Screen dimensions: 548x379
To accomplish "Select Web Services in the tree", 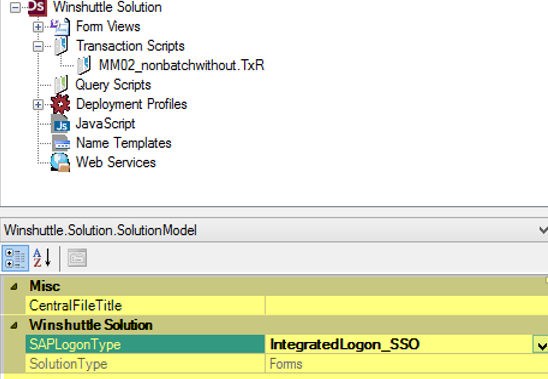I will (x=116, y=162).
